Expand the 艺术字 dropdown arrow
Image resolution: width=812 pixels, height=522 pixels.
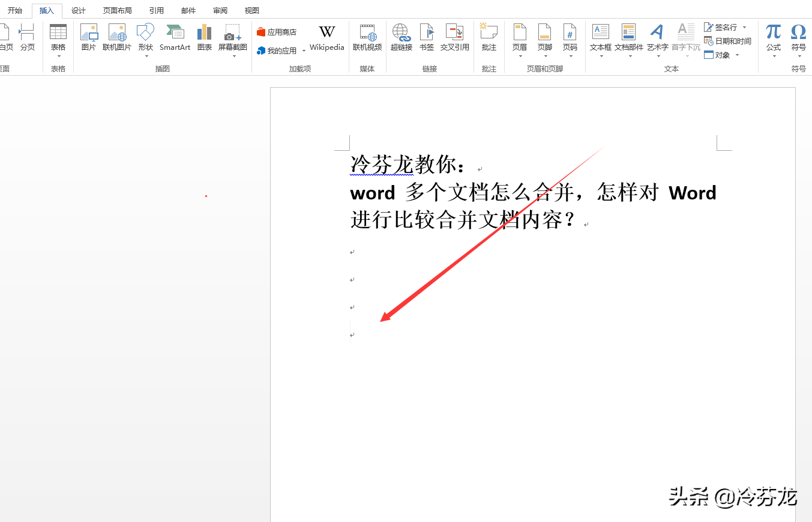(x=658, y=56)
